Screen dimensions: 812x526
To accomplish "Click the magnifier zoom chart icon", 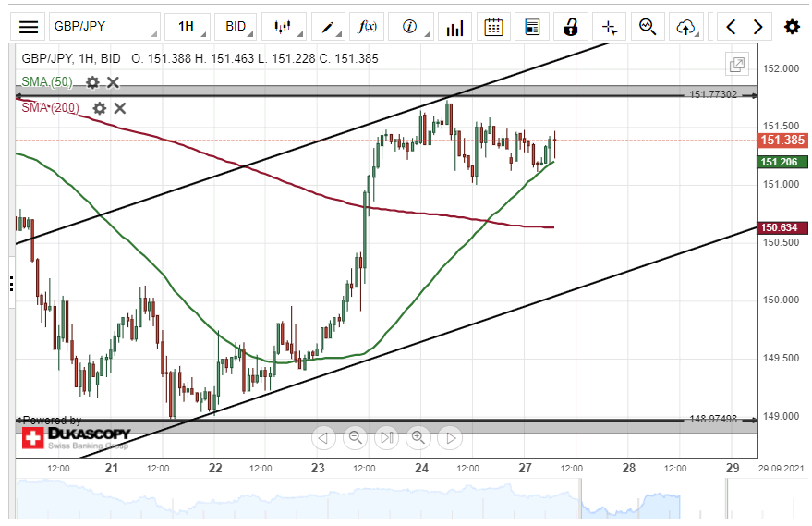I will [648, 27].
